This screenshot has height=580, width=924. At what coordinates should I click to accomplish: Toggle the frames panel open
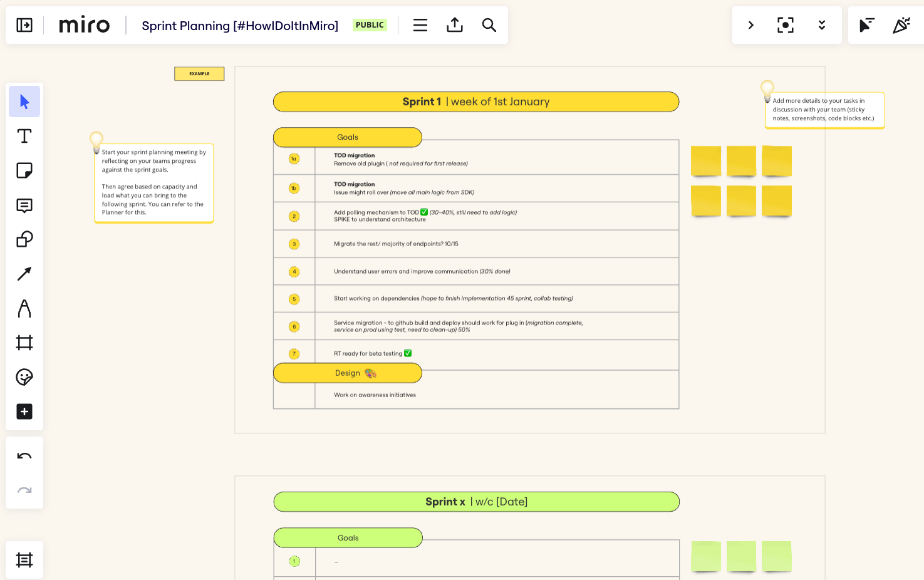pos(24,560)
